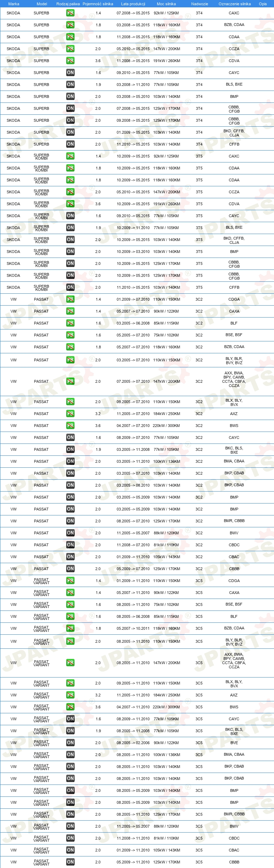Viewport: 274px width, 868px height.
Task: Click diesel ON icon in Superb Kombi 1.6 CAYC row
Action: click(70, 216)
